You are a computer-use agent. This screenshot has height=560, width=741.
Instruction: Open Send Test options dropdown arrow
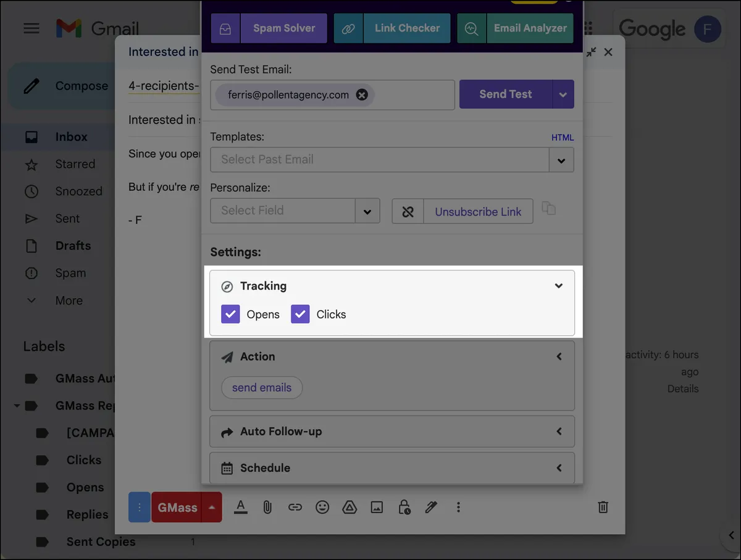(x=563, y=94)
